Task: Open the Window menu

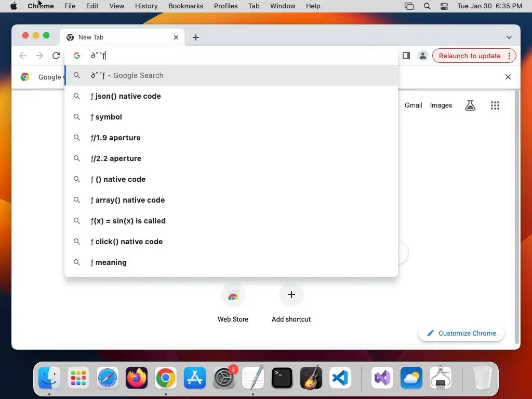Action: point(283,6)
